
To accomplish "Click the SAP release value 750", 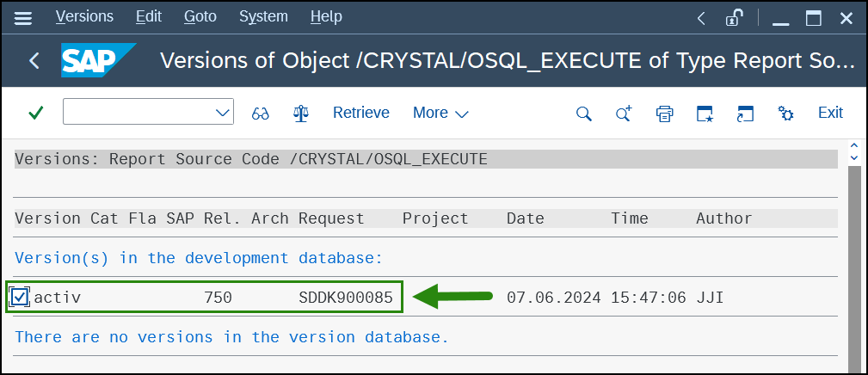I will pos(218,298).
